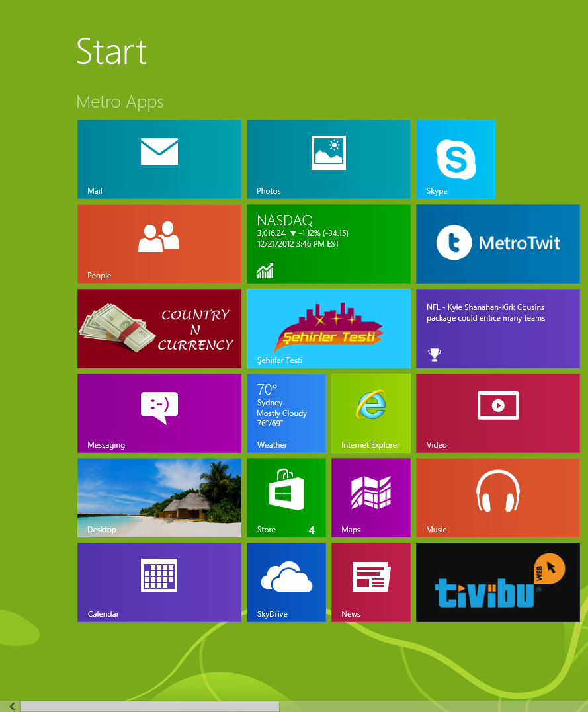Open the Sydney Weather tile
588x712 pixels.
[286, 413]
